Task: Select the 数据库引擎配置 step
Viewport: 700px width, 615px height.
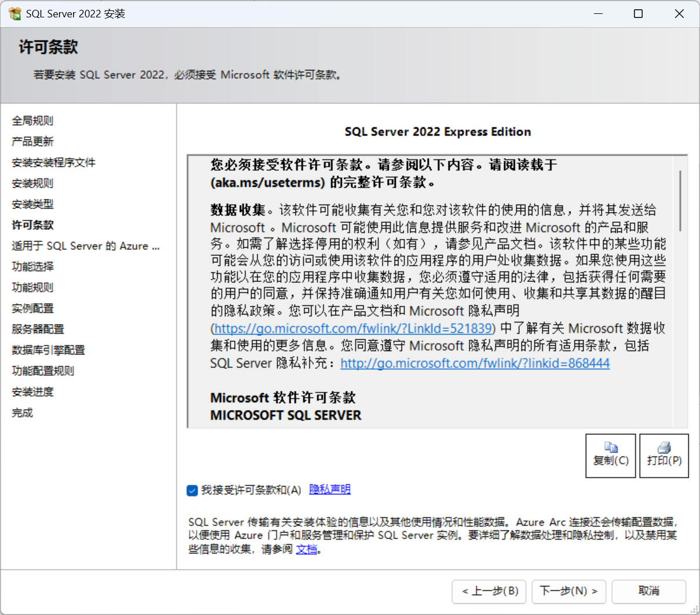Action: click(x=48, y=350)
